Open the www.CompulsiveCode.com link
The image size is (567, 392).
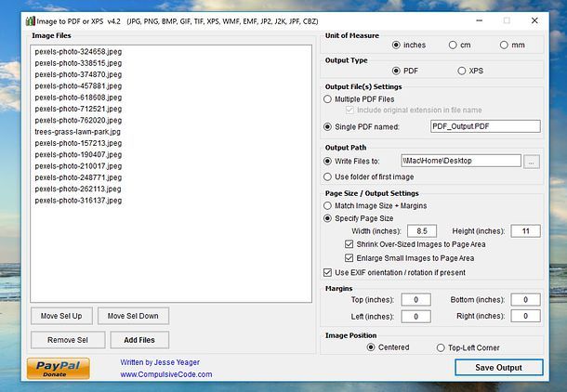coord(166,374)
